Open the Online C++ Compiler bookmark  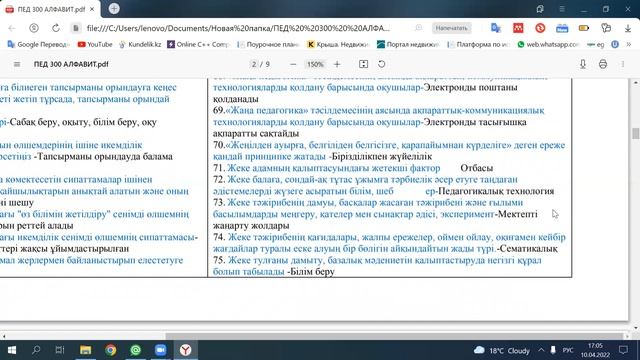(x=198, y=44)
